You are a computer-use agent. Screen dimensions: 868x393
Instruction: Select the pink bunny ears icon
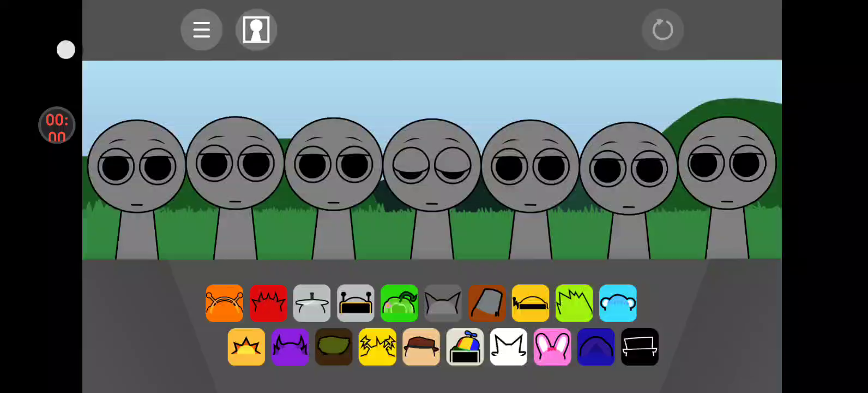click(x=552, y=347)
